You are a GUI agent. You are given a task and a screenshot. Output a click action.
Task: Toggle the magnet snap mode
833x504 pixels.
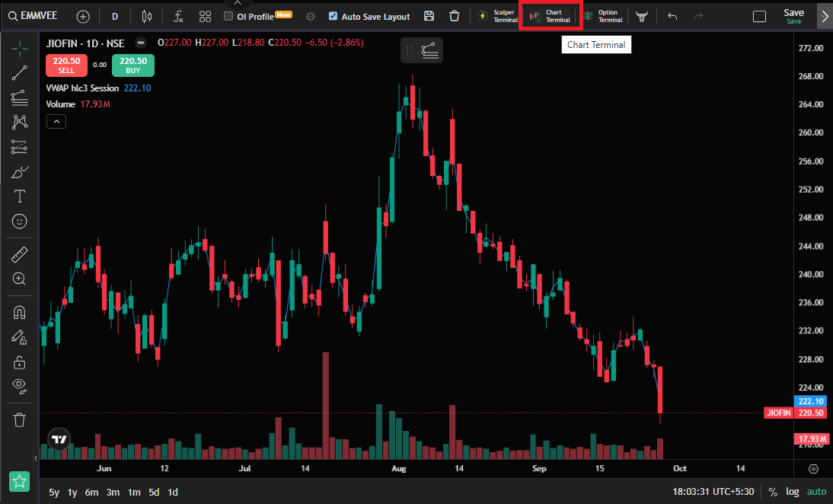point(20,312)
